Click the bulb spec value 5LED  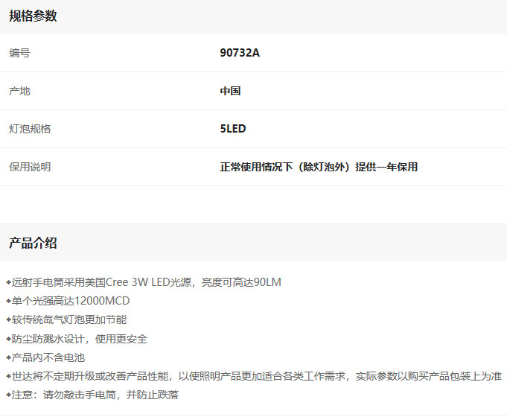(232, 129)
